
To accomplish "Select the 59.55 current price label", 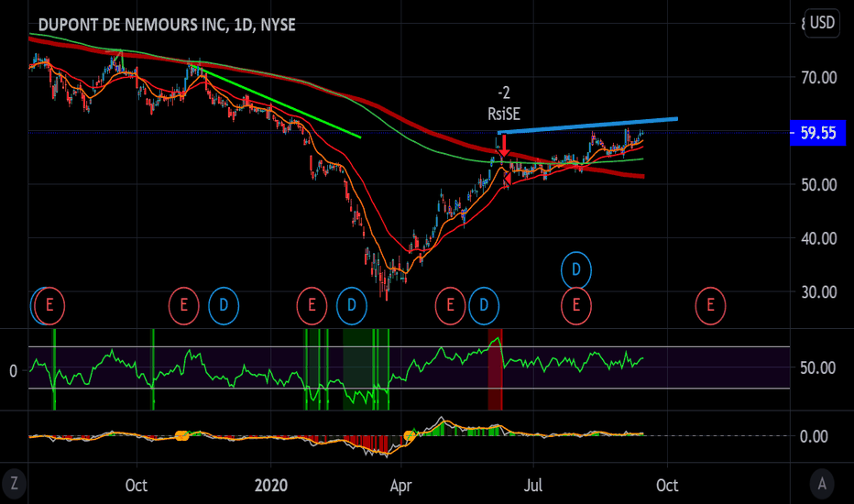I will 818,133.
